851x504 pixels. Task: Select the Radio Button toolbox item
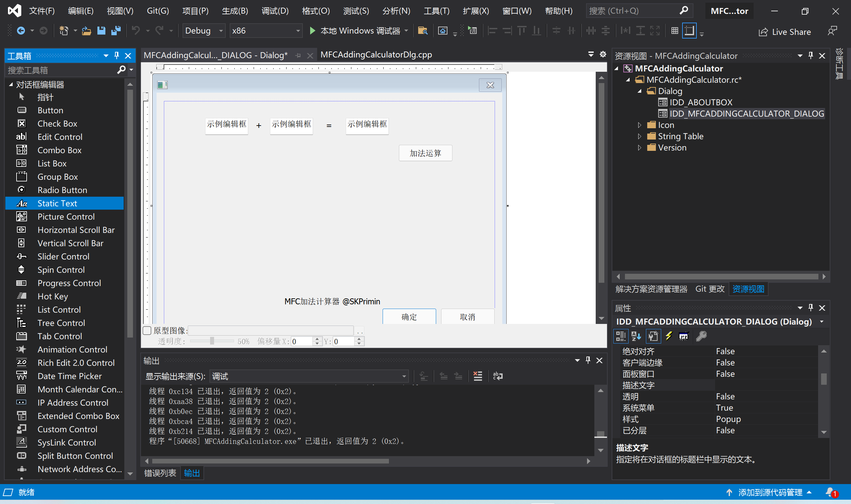(x=62, y=190)
